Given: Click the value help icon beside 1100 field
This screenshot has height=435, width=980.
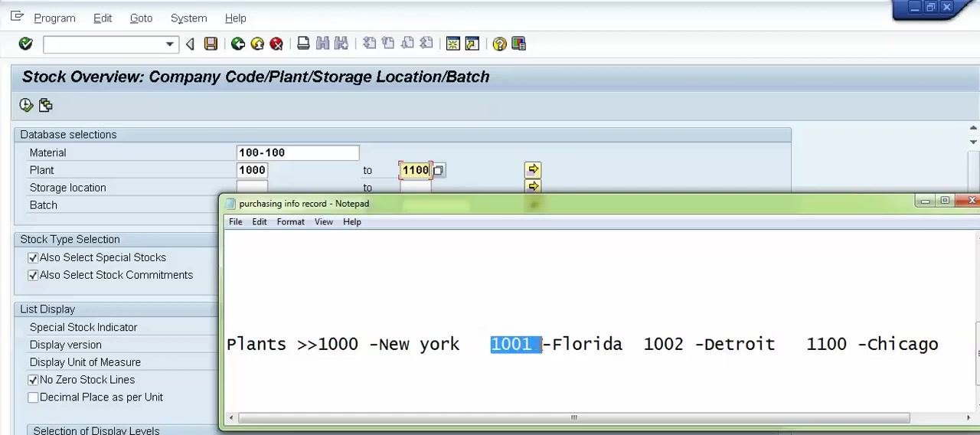Looking at the screenshot, I should (439, 170).
